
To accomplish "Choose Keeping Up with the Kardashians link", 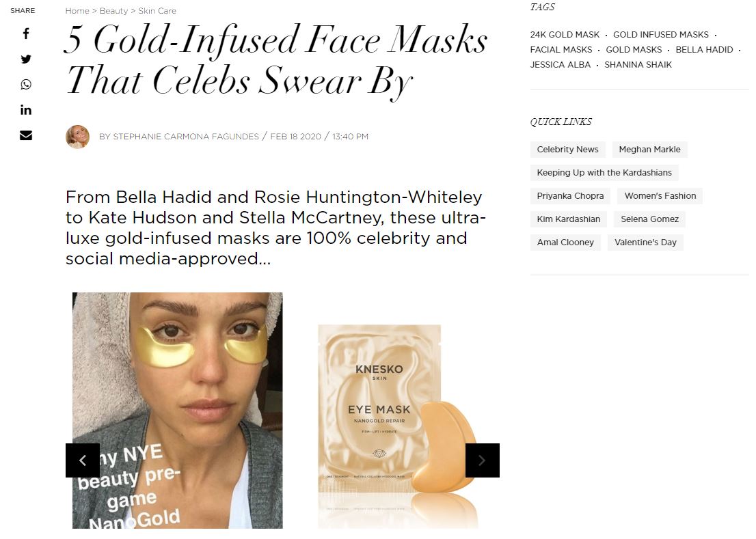I will coord(604,172).
